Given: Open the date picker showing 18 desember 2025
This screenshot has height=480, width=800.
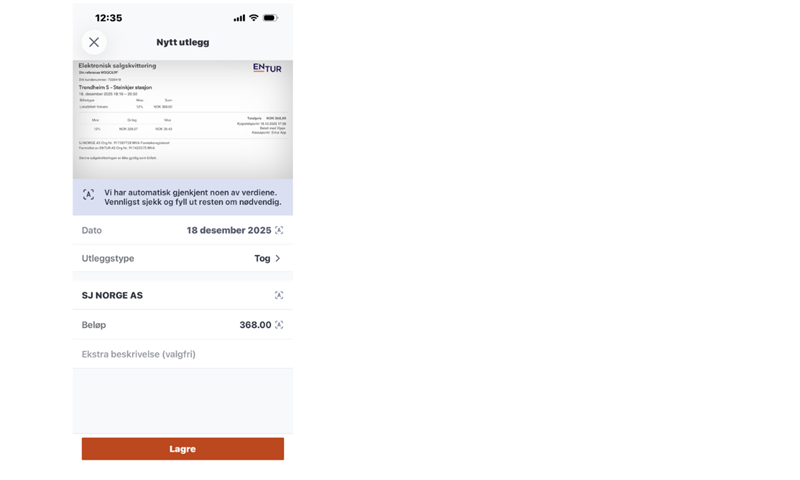Looking at the screenshot, I should [x=228, y=230].
